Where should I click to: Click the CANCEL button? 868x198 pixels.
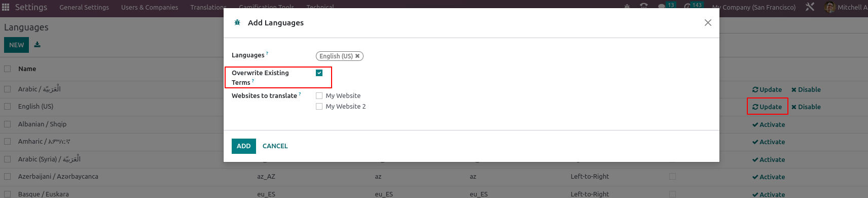(x=275, y=146)
